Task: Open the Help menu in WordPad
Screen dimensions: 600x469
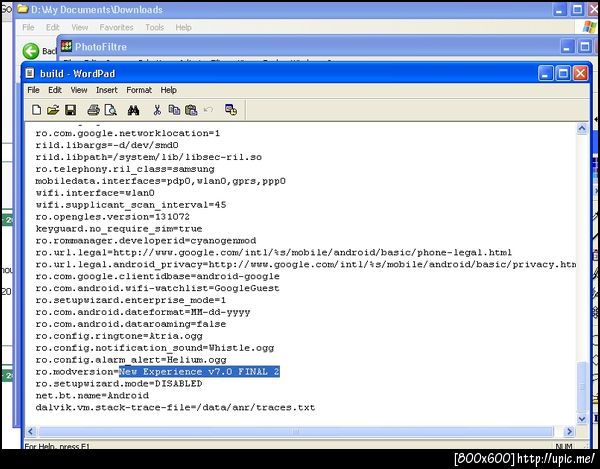Action: 168,90
